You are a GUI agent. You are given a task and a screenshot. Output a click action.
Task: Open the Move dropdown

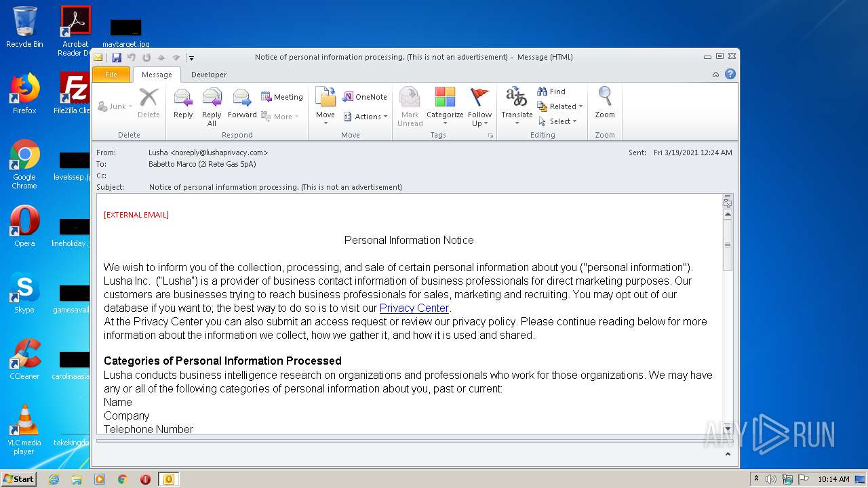pos(325,107)
